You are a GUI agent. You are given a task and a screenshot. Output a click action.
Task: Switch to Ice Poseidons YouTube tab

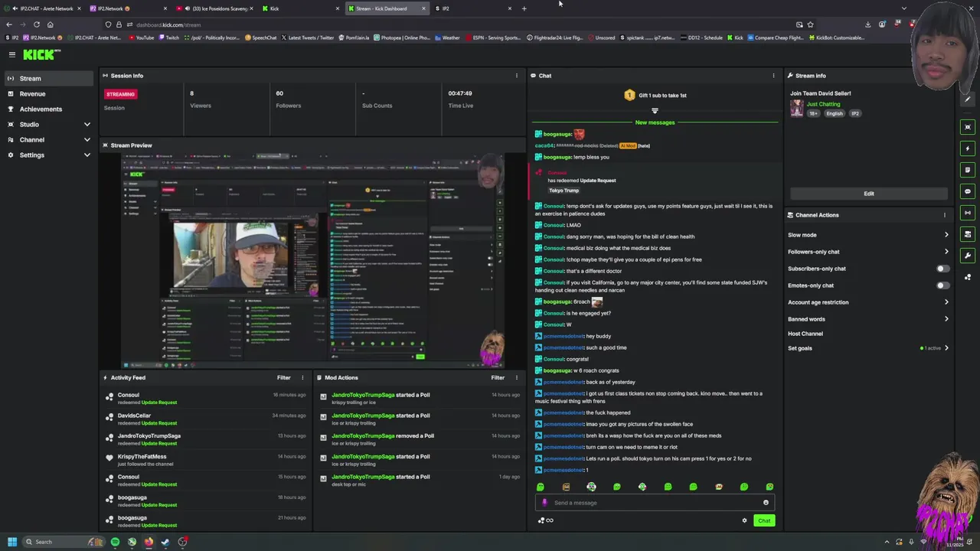click(x=214, y=8)
